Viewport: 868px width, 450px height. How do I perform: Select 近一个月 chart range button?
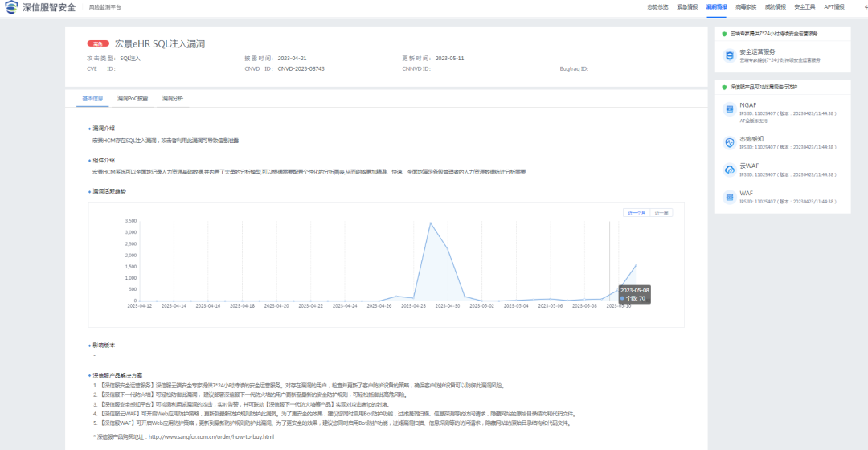tap(636, 213)
